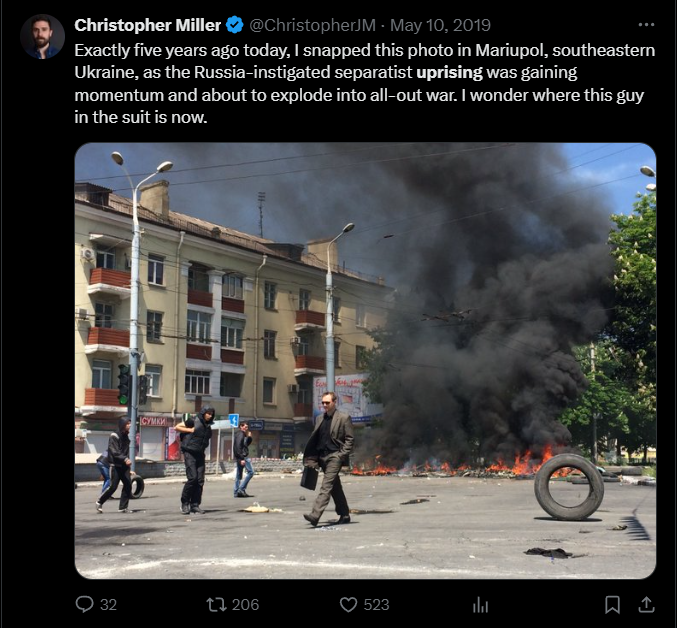The width and height of the screenshot is (677, 628).
Task: Click the Christopher Miller display name
Action: click(x=148, y=25)
